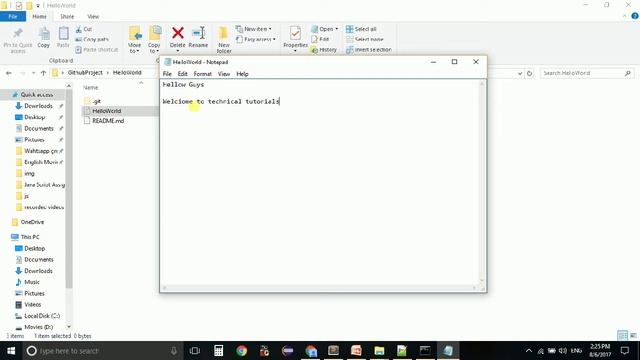Select the .git folder in file list

pyautogui.click(x=96, y=101)
